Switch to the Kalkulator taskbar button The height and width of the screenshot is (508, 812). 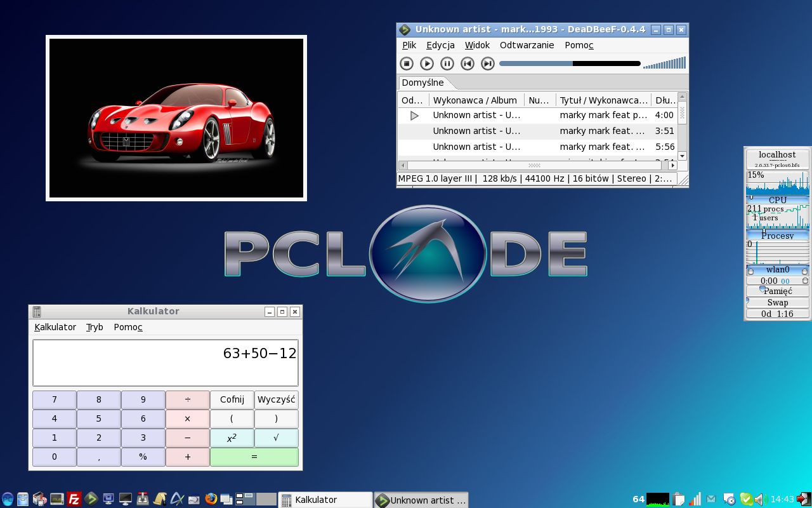pyautogui.click(x=325, y=500)
